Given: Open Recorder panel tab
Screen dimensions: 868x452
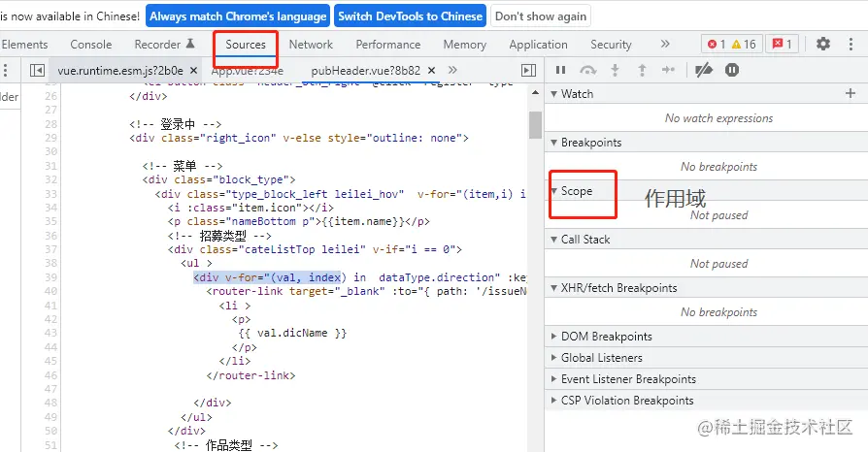Looking at the screenshot, I should [x=164, y=45].
